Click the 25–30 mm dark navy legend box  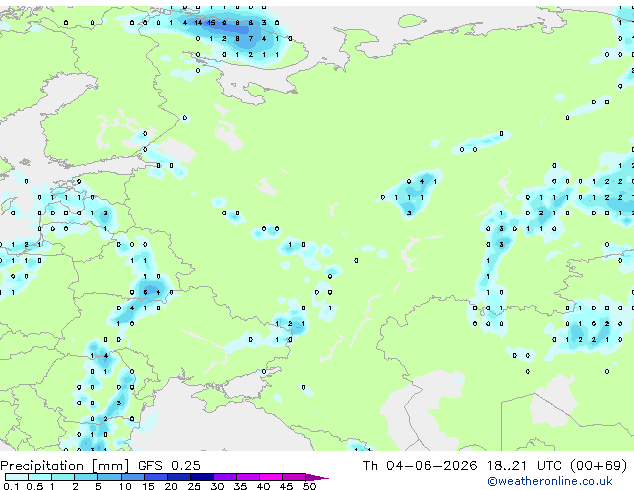click(201, 477)
